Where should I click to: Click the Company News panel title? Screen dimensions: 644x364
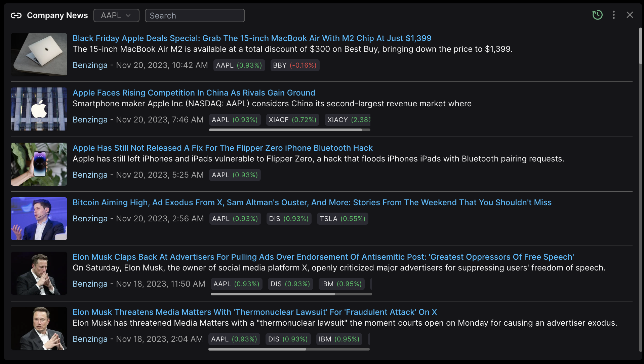57,15
